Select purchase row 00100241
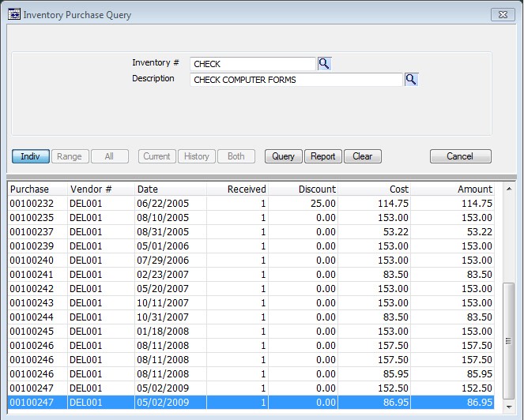This screenshot has height=420, width=524. [x=251, y=275]
